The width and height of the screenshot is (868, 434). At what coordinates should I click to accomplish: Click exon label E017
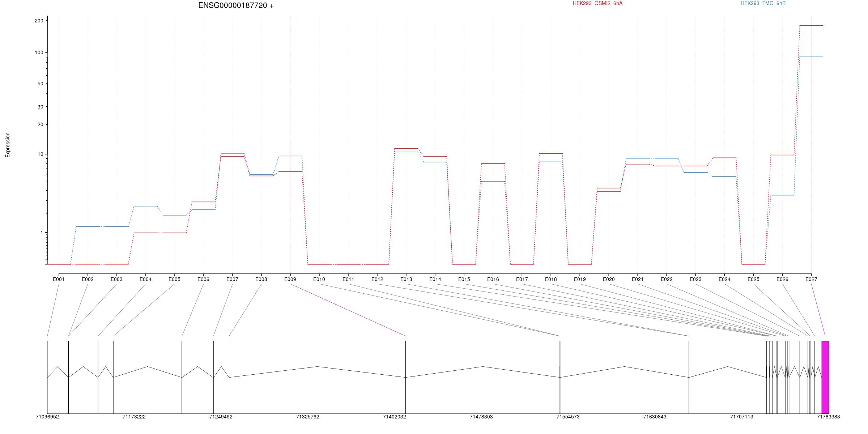(x=522, y=279)
